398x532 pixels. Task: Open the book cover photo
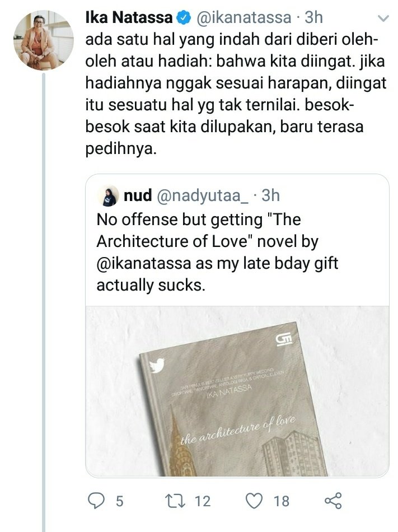point(237,391)
